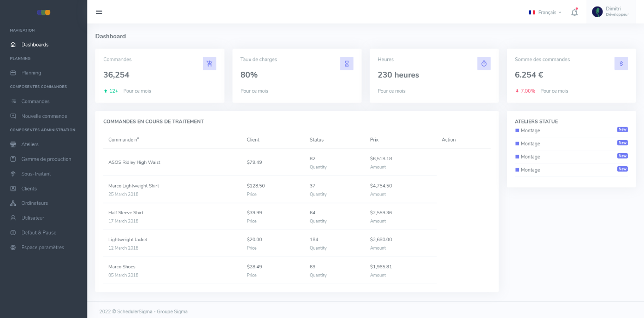Viewport: 644px width, 318px height.
Task: Toggle the hamburger sidebar menu
Action: click(x=99, y=12)
